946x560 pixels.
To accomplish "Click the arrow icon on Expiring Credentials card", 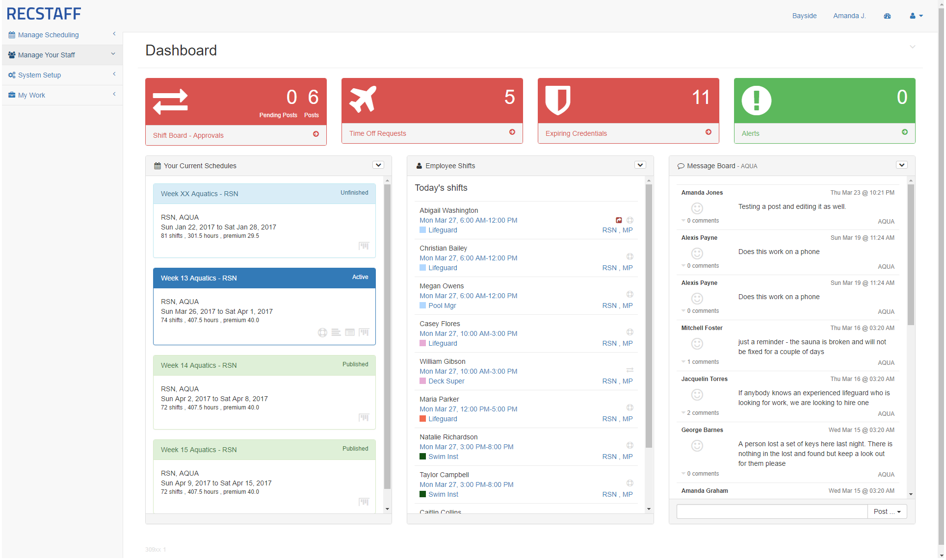I will [x=708, y=132].
